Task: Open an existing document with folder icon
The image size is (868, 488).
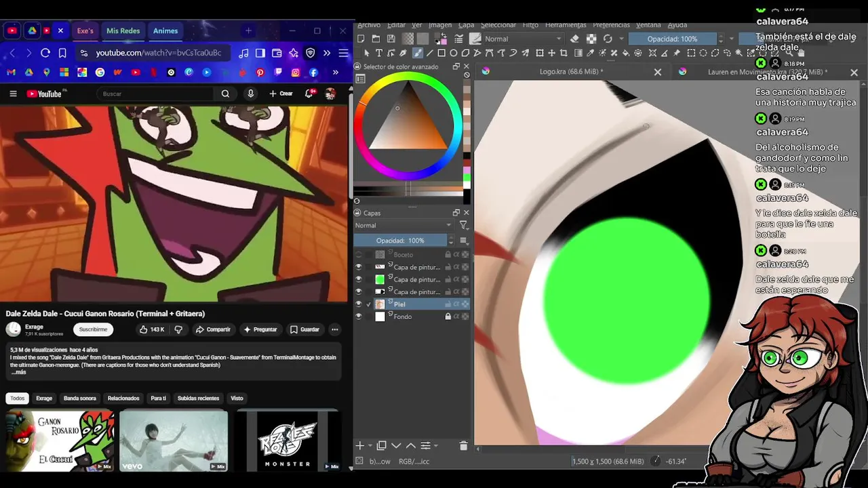Action: tap(376, 39)
